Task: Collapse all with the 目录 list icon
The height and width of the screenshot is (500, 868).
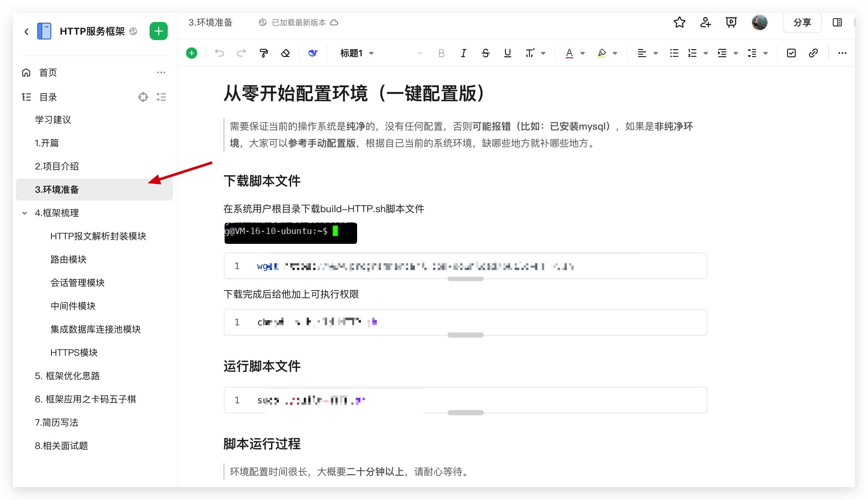Action: 161,97
